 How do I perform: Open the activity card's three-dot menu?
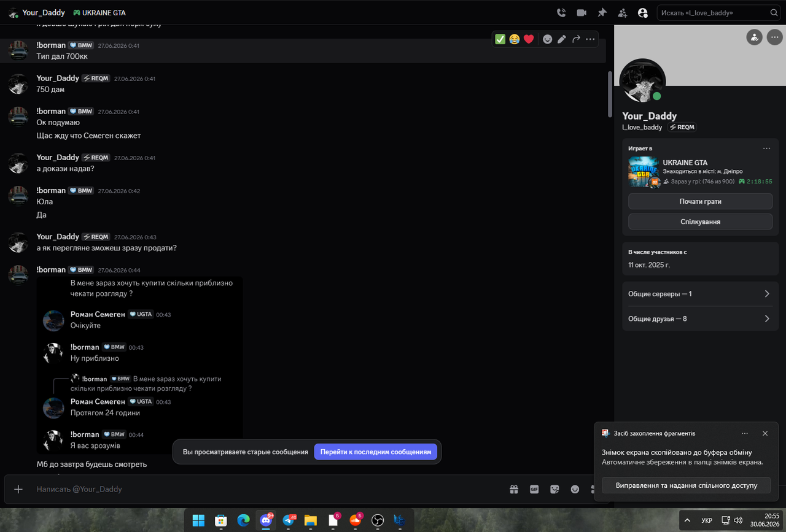(x=766, y=148)
